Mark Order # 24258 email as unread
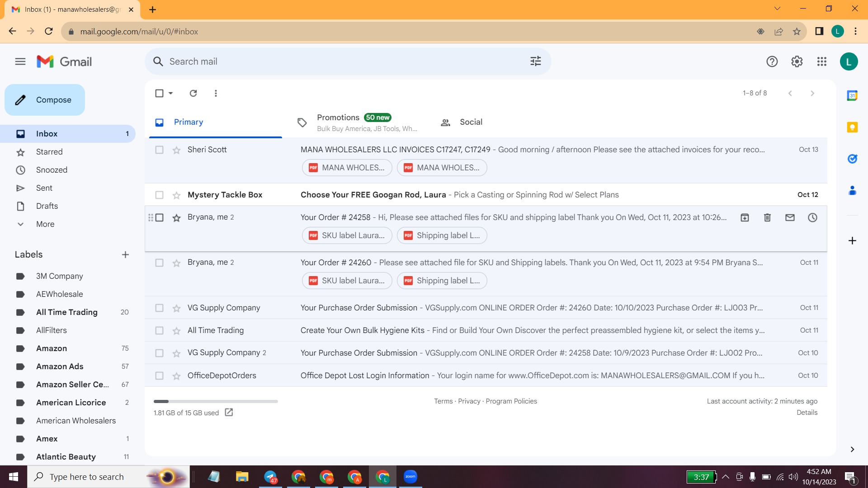Viewport: 868px width, 488px height. coord(790,217)
